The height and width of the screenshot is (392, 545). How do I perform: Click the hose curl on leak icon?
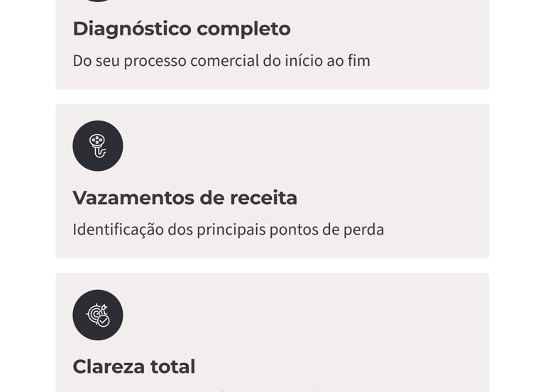tap(101, 153)
